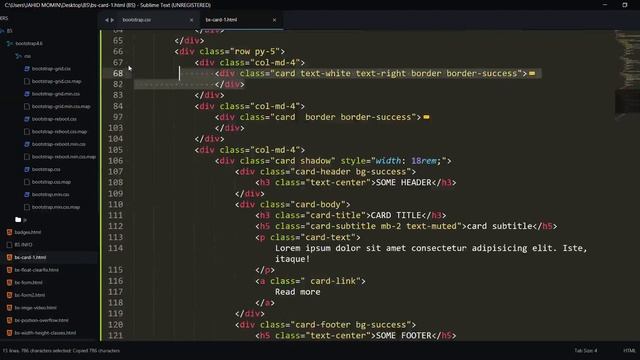Switch to the bootstrap.css tab
Screen dimensions: 640x360
[137, 20]
